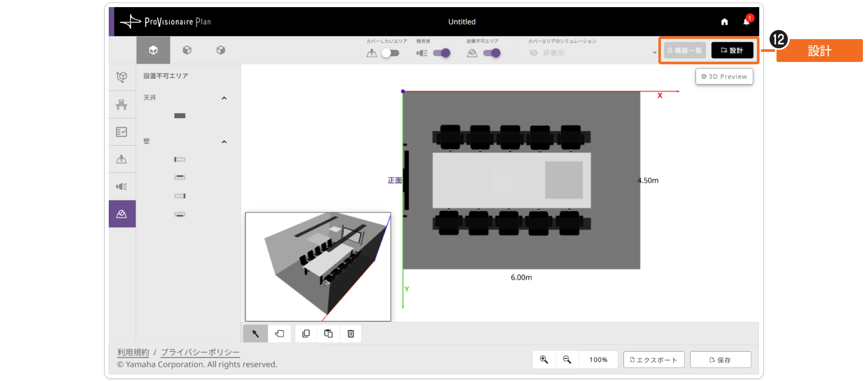Switch to the third cube view tab
The height and width of the screenshot is (381, 868).
(221, 50)
